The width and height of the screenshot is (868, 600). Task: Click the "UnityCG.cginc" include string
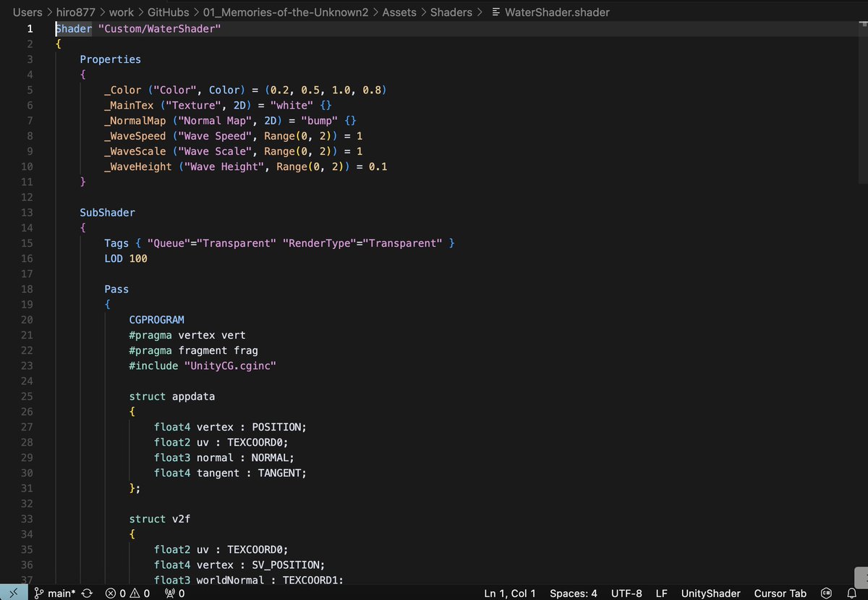[x=231, y=366]
